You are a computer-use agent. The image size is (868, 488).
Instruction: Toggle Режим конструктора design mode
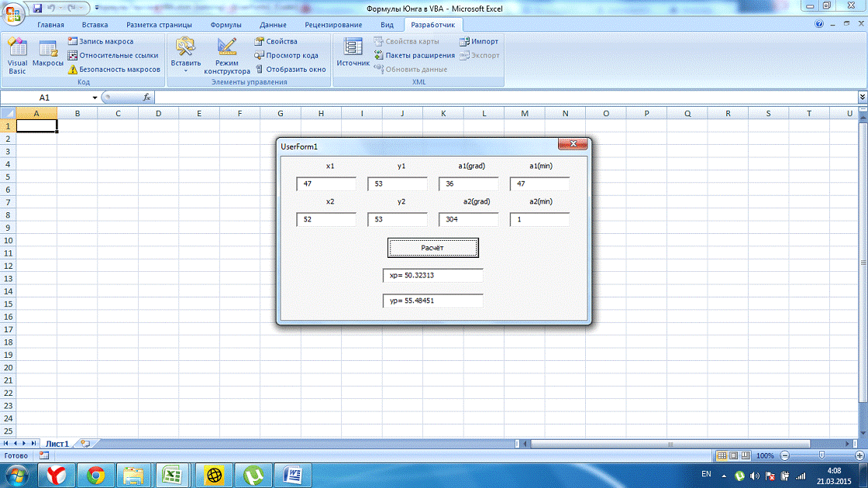[227, 55]
